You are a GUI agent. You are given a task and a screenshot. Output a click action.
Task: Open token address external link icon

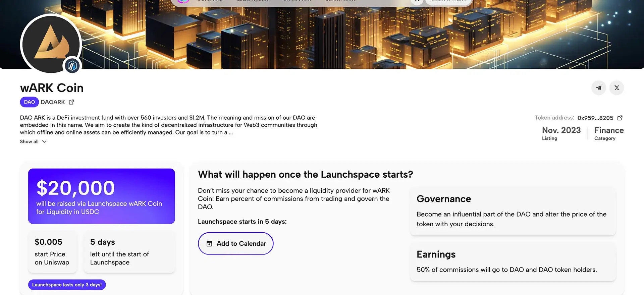click(x=620, y=118)
